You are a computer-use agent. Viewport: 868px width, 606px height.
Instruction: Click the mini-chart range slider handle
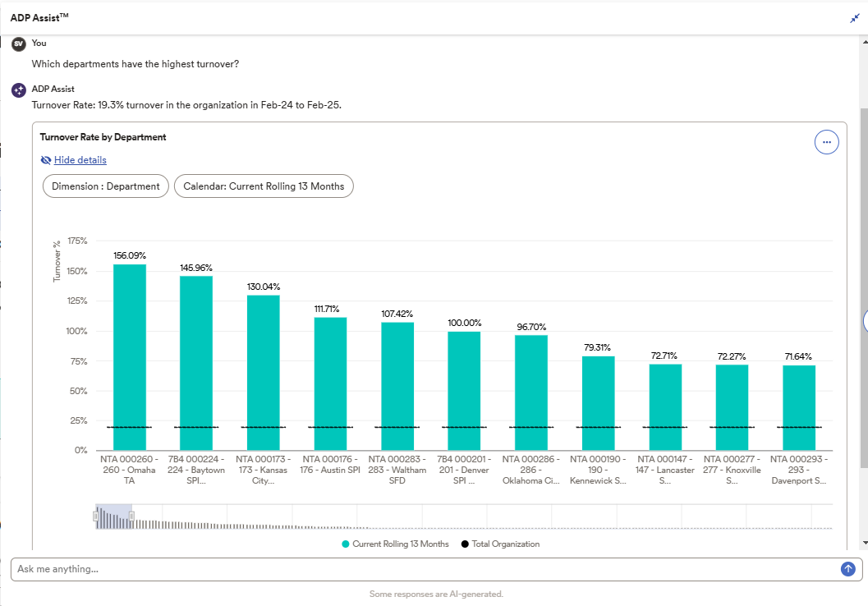coord(97,517)
